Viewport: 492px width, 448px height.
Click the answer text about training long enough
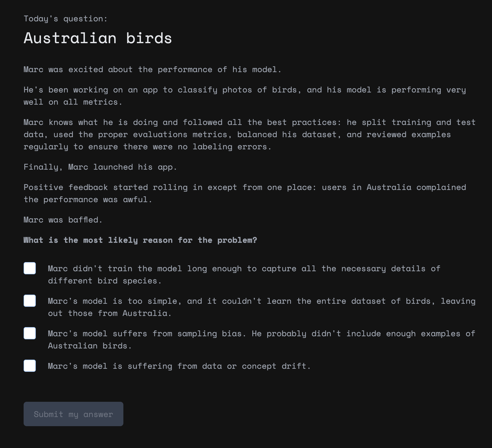pos(244,275)
